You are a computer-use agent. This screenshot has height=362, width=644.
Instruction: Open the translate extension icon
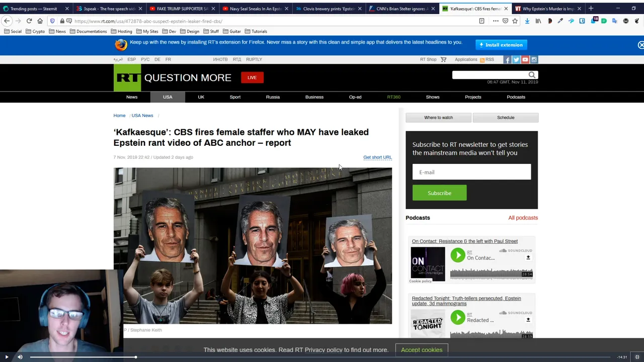pyautogui.click(x=615, y=21)
